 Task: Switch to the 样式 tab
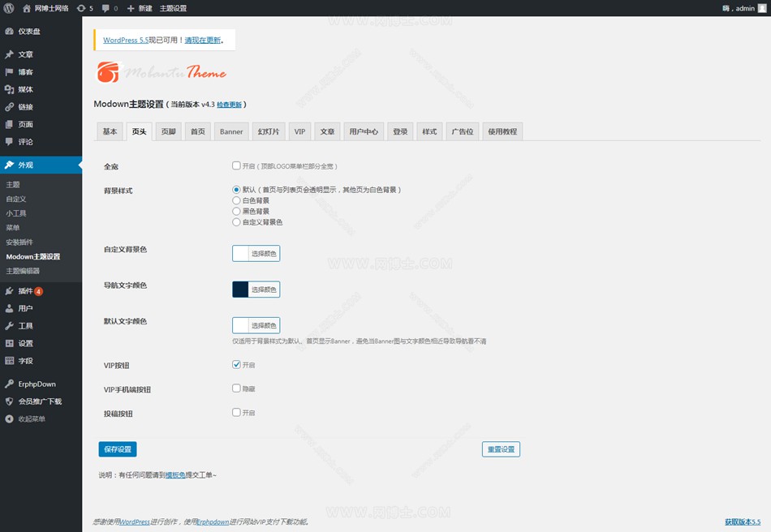[x=429, y=131]
